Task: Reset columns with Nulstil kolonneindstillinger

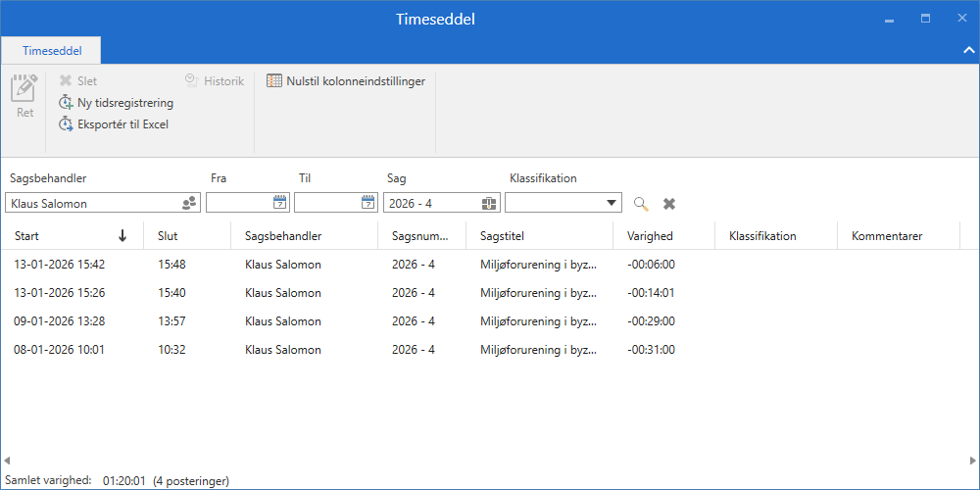Action: tap(346, 81)
